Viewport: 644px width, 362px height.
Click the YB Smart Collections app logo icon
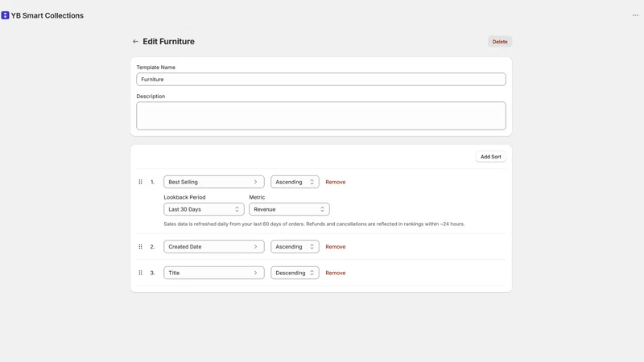point(5,15)
